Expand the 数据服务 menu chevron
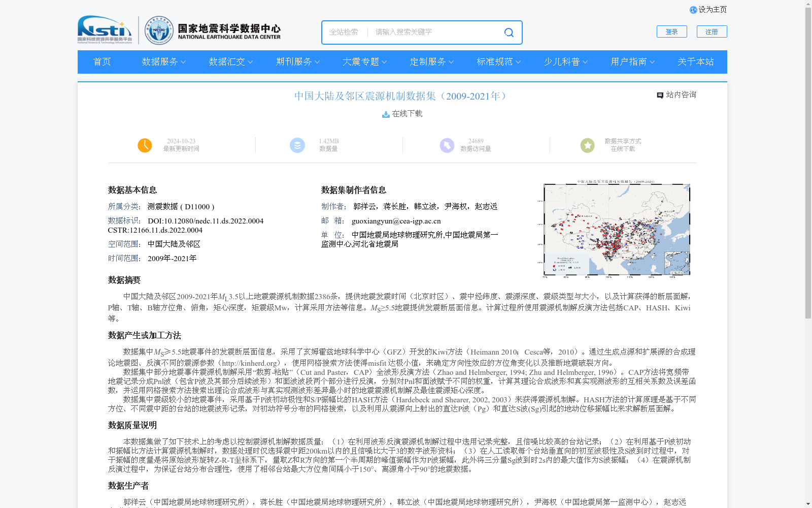Image resolution: width=812 pixels, height=508 pixels. click(x=183, y=62)
